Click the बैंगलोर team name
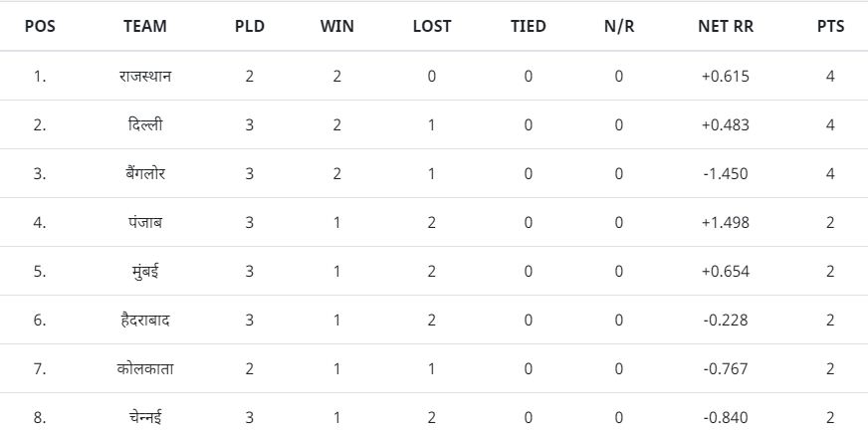 tap(145, 173)
